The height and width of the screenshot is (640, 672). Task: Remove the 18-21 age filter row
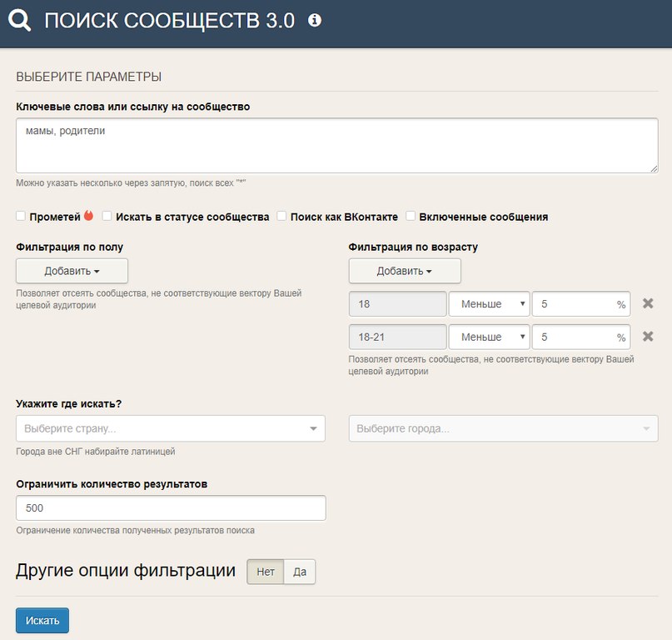point(648,337)
